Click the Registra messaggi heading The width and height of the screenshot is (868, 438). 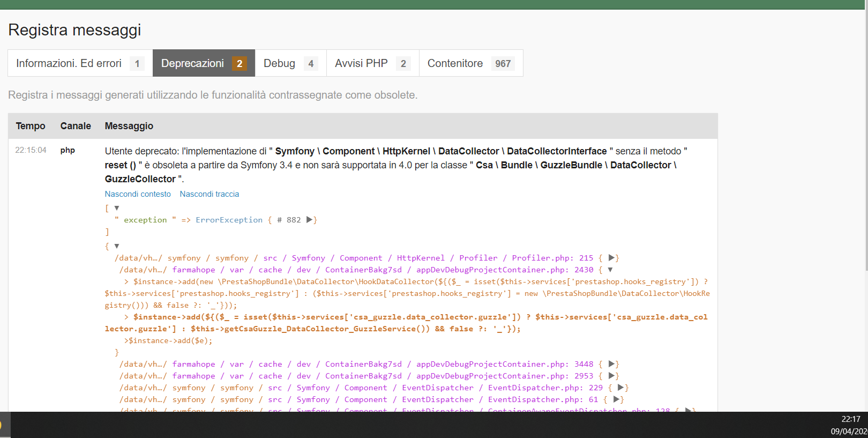click(x=74, y=30)
